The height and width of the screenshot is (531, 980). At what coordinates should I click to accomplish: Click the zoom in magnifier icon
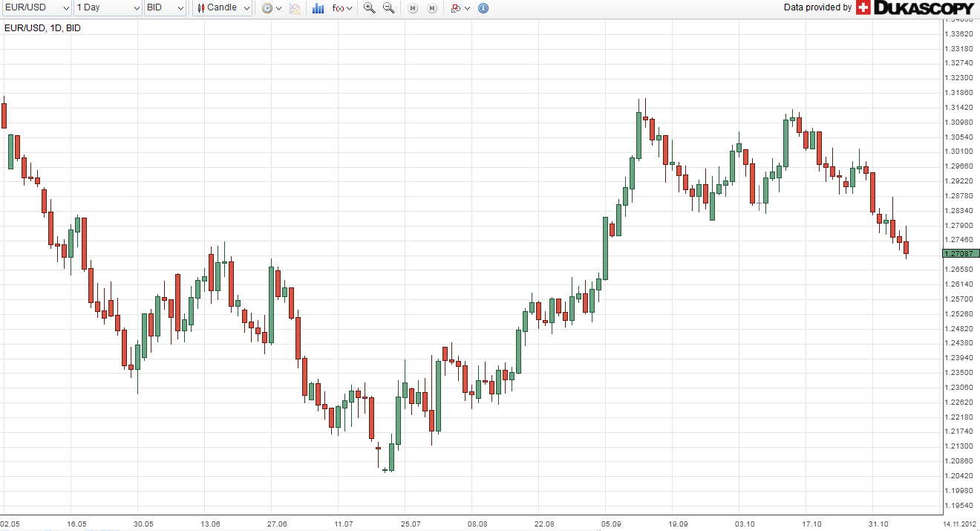click(x=369, y=8)
